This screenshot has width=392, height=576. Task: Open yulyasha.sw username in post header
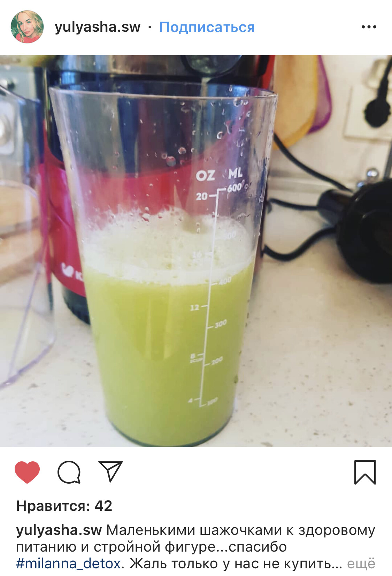click(98, 27)
